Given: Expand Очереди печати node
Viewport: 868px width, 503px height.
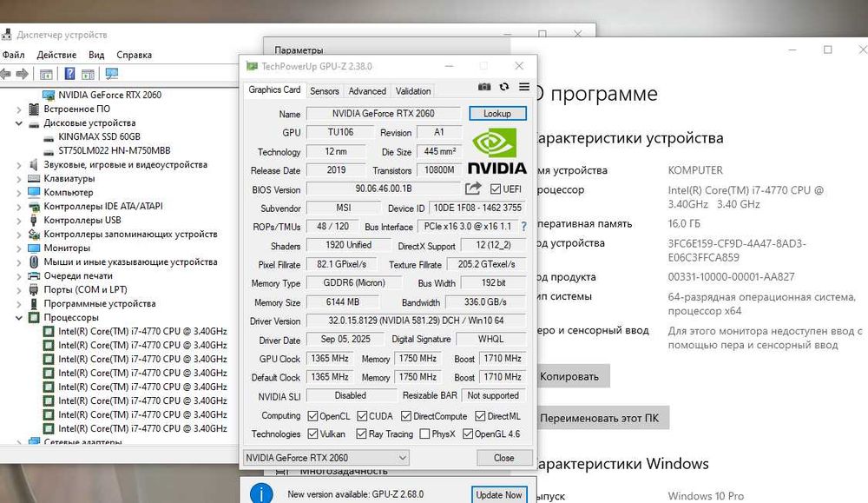Looking at the screenshot, I should pos(19,276).
